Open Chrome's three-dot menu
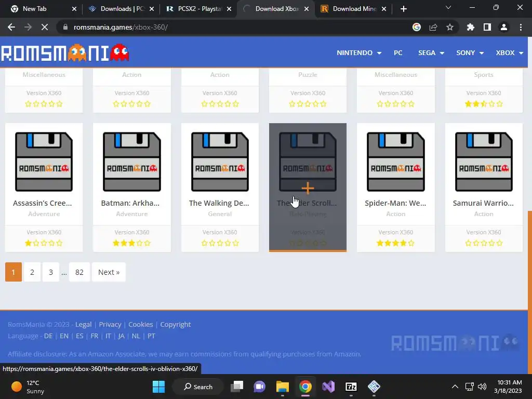The image size is (532, 399). (x=521, y=27)
